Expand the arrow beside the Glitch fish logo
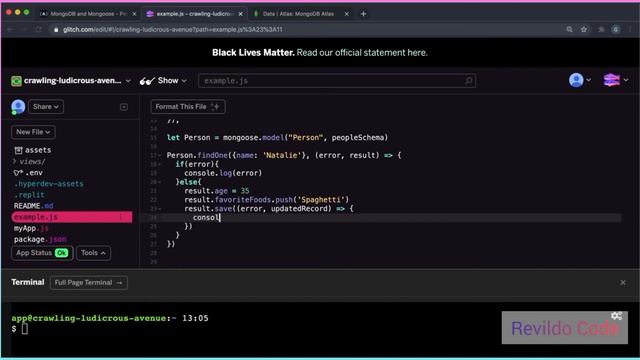This screenshot has width=640, height=360. (x=625, y=80)
